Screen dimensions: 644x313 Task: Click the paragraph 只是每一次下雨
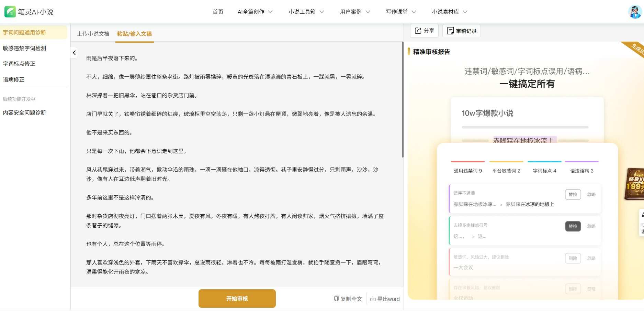137,151
